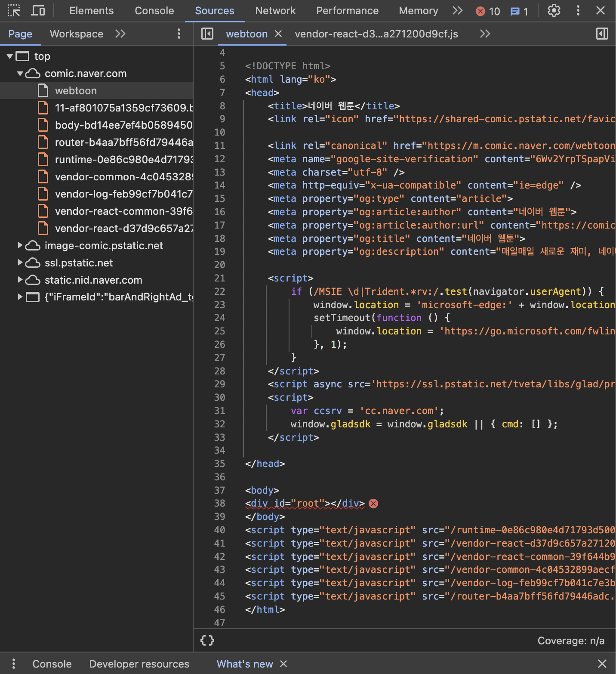Click line number 31 in the gutter
Image resolution: width=616 pixels, height=674 pixels.
[219, 411]
